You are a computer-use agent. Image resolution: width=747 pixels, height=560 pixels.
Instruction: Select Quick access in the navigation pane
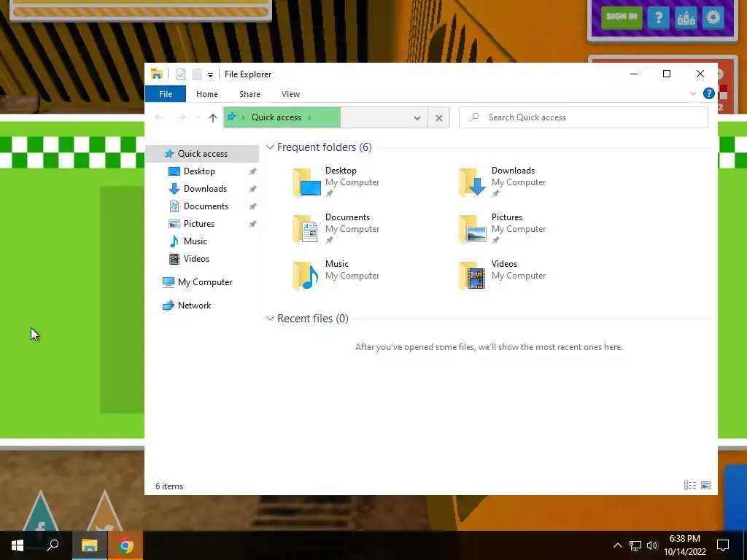(203, 153)
